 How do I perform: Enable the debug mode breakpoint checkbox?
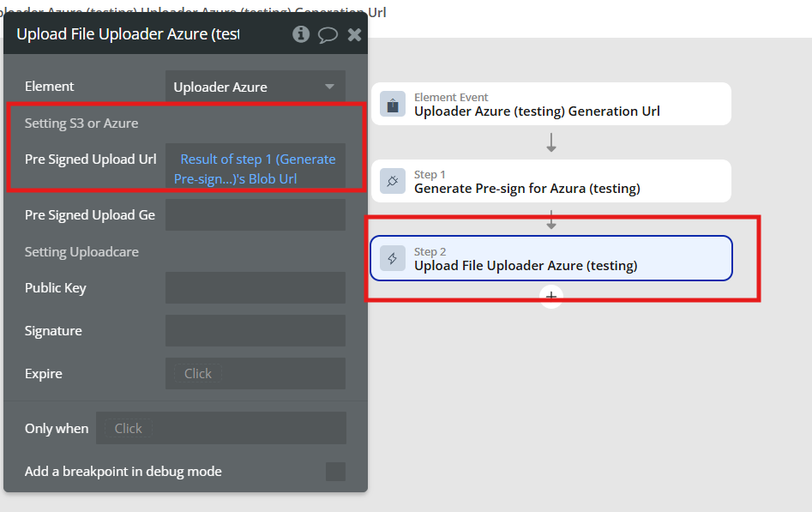pyautogui.click(x=335, y=472)
